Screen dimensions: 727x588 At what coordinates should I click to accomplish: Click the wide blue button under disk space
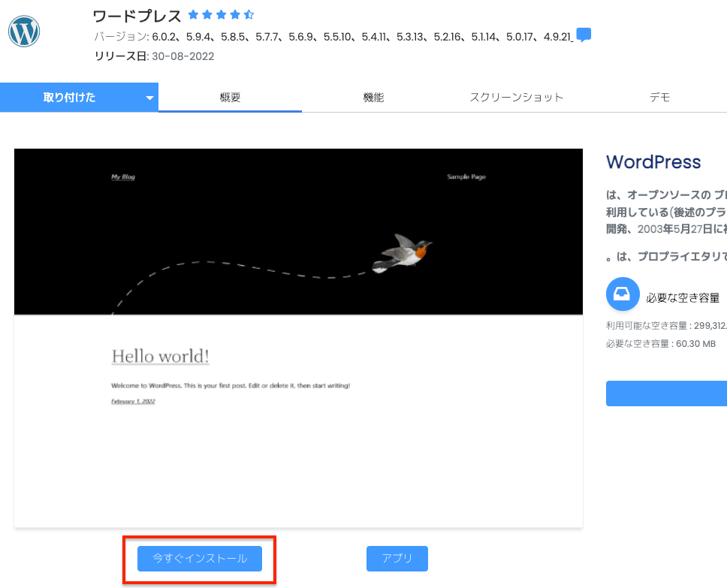pyautogui.click(x=666, y=394)
